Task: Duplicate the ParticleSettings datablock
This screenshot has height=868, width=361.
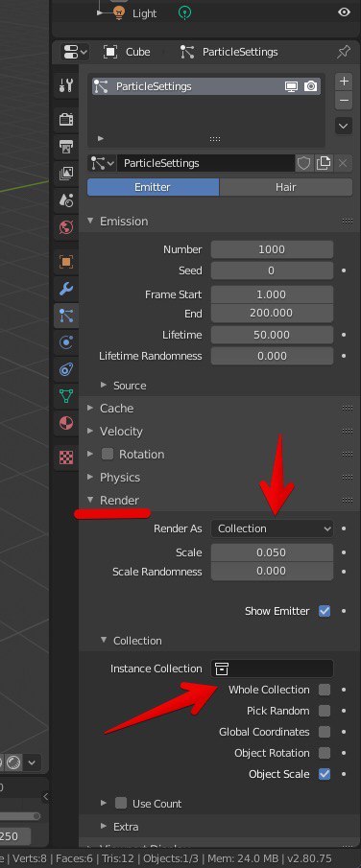Action: click(324, 163)
